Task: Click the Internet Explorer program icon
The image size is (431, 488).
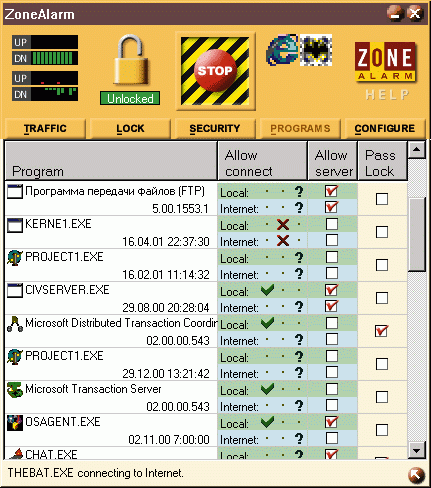Action: 282,50
